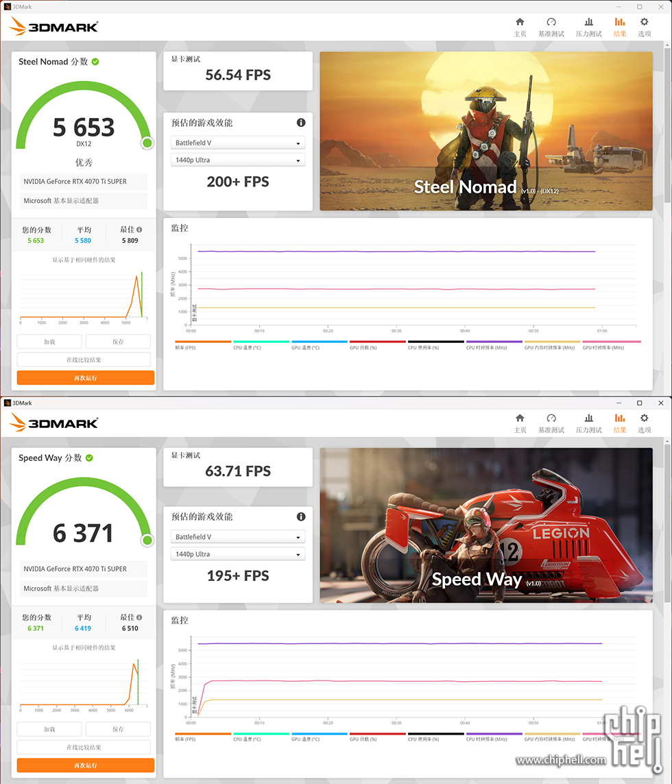Toggle purple CPU clock legend in Speed Way monitor

[x=494, y=737]
